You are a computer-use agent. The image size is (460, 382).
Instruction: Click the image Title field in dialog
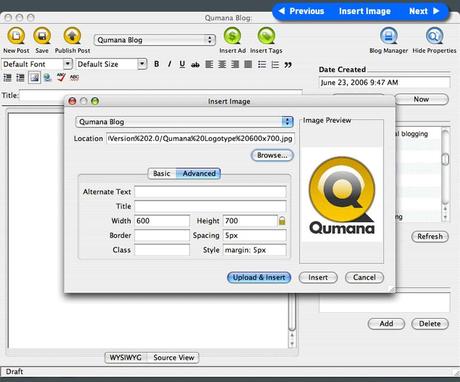[210, 206]
